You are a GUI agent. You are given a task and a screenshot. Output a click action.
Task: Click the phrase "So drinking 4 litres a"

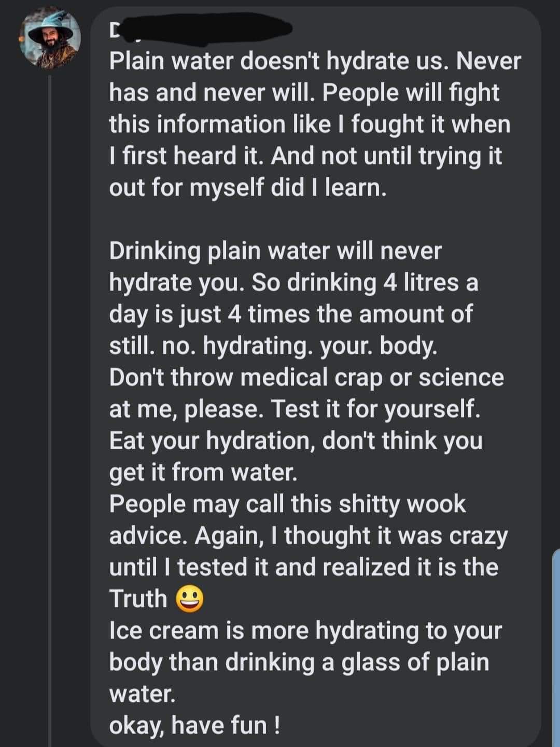[365, 283]
